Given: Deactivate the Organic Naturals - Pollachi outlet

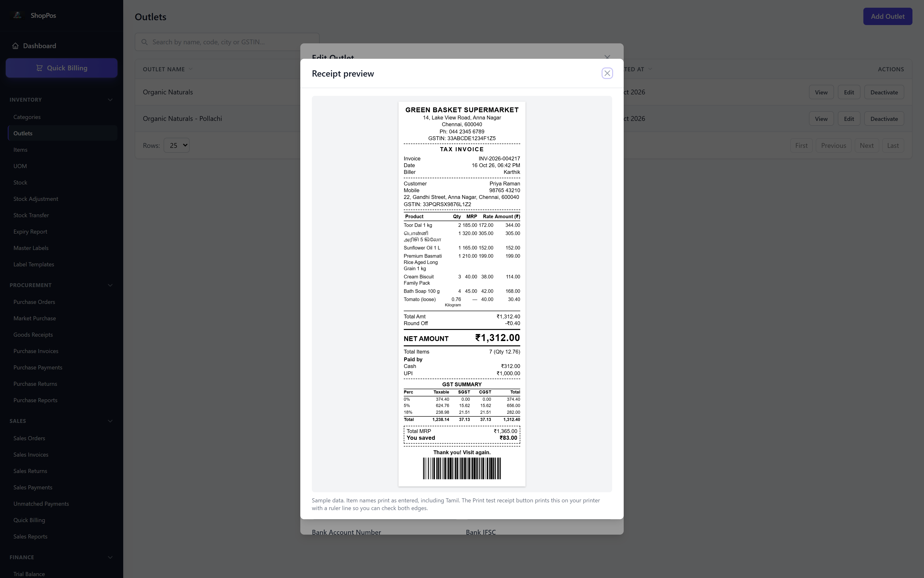Looking at the screenshot, I should click(x=884, y=119).
